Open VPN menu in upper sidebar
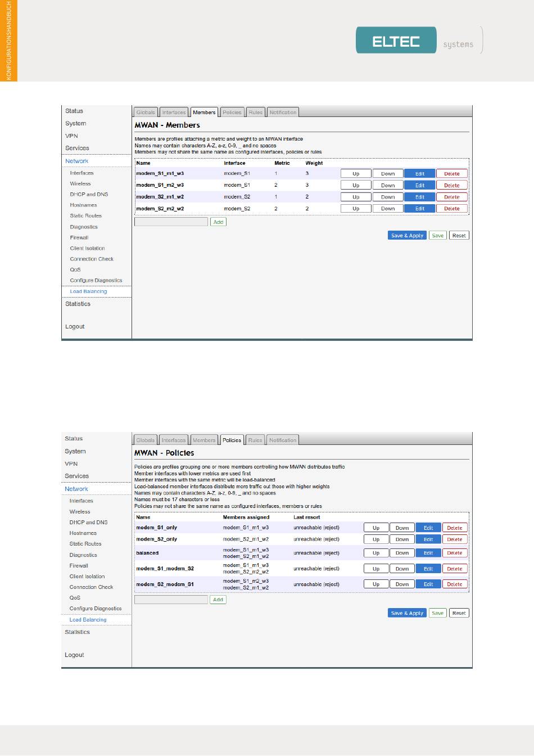This screenshot has width=534, height=756. [x=71, y=136]
